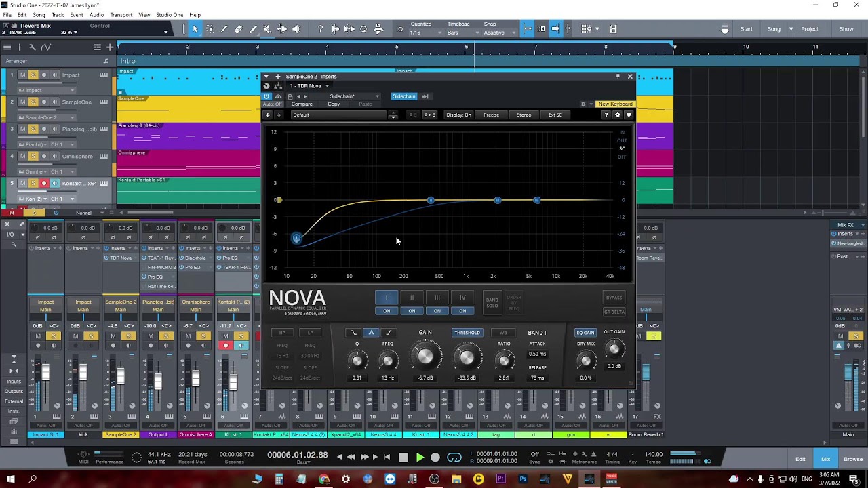
Task: Toggle the THRESHOLD button
Action: coord(467,333)
